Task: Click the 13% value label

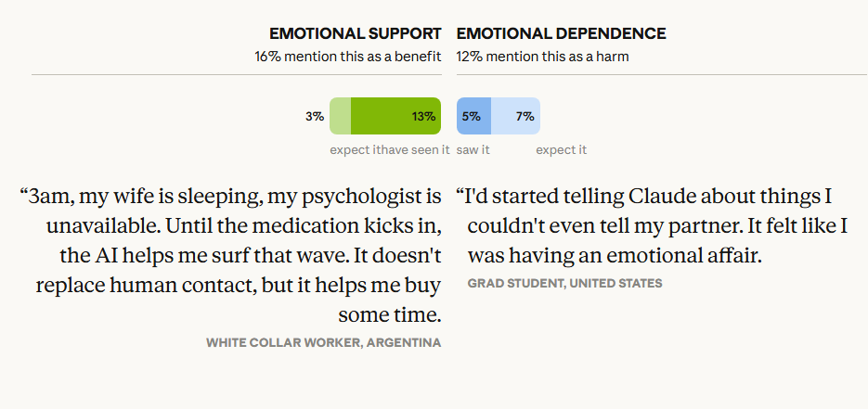Action: [423, 117]
